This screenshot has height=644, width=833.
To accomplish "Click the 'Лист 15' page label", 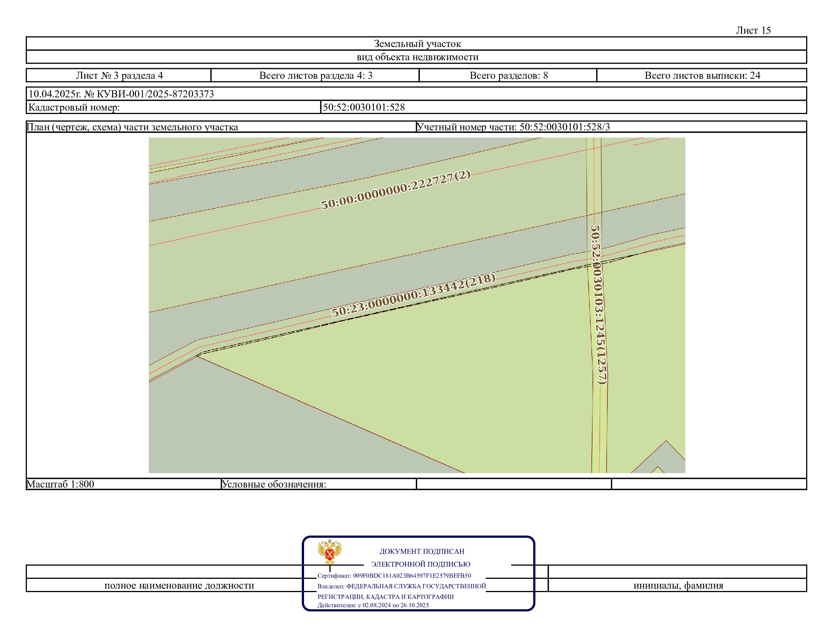I will [x=753, y=31].
